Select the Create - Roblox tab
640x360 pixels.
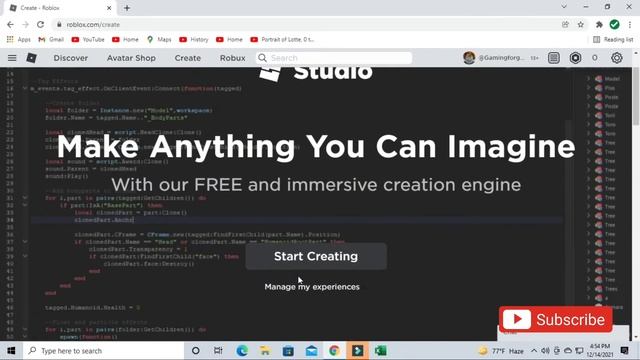point(60,8)
